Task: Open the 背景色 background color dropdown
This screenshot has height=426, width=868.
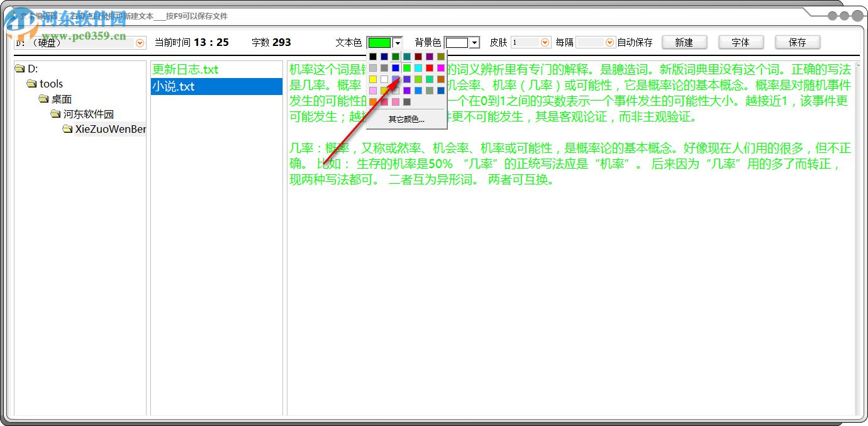Action: coord(475,42)
